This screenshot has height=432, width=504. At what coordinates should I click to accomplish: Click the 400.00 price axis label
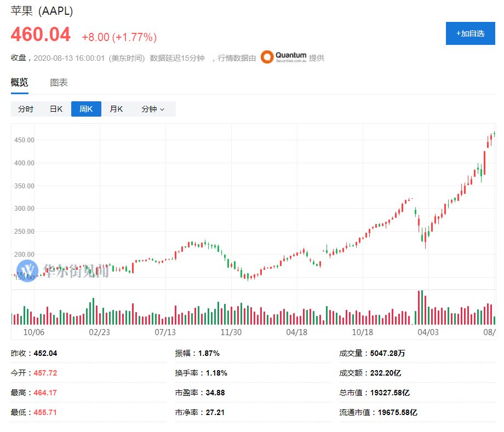(x=24, y=163)
